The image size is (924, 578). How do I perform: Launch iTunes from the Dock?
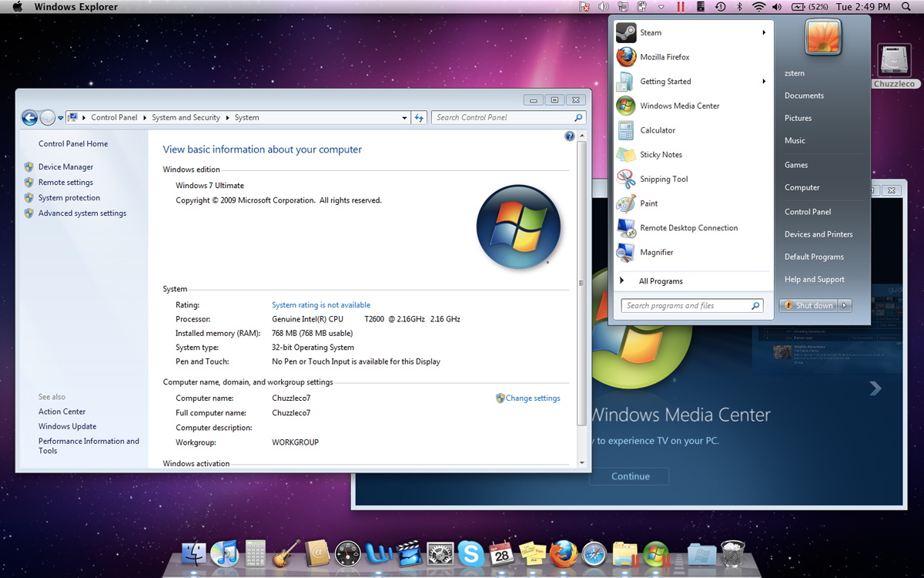point(224,554)
